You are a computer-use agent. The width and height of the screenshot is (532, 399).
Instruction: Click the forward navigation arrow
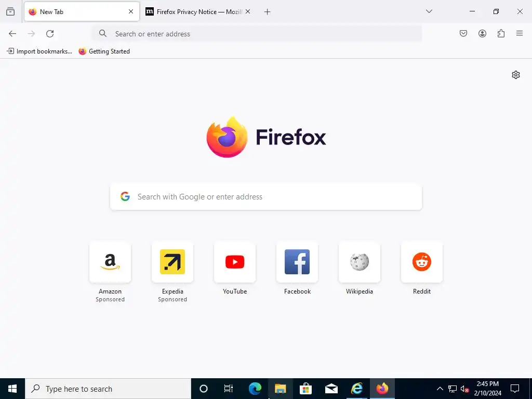31,34
